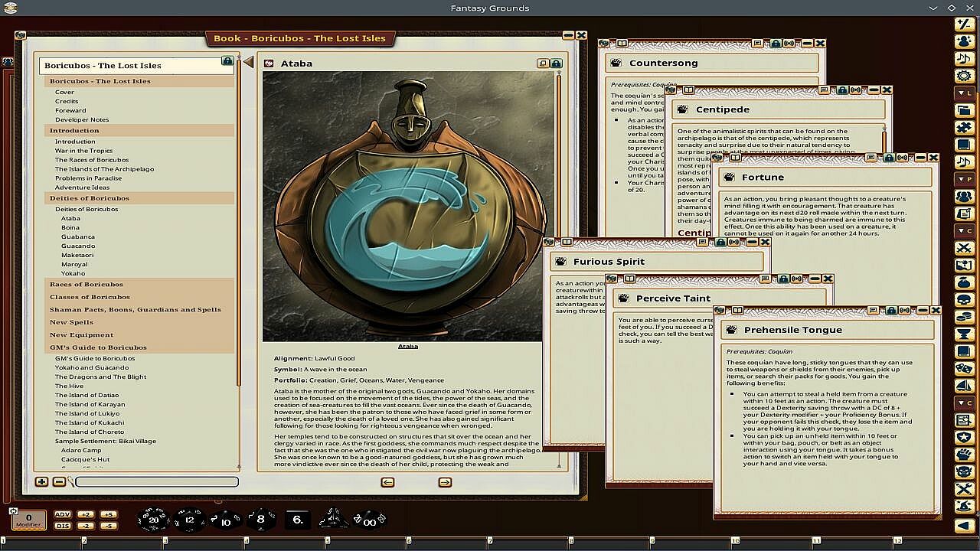Click the Ataba page link icon
The width and height of the screenshot is (980, 551).
(x=269, y=64)
